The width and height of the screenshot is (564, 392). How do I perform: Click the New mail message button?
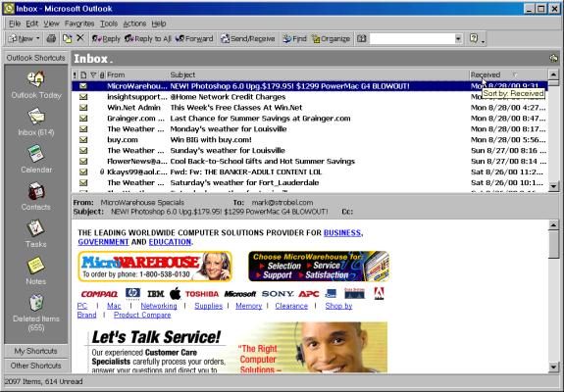tap(21, 38)
